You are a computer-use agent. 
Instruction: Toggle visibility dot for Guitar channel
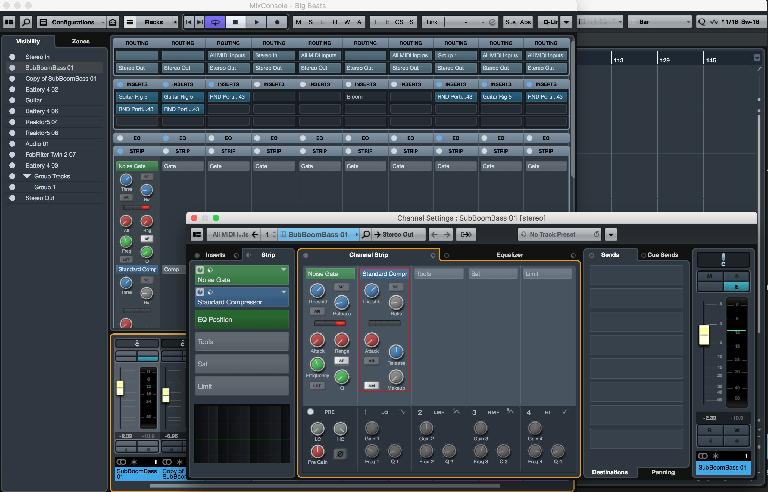[12, 100]
